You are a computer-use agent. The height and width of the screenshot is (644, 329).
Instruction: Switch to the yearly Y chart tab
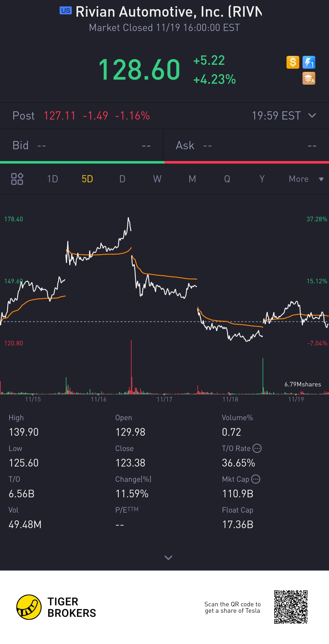coord(262,179)
